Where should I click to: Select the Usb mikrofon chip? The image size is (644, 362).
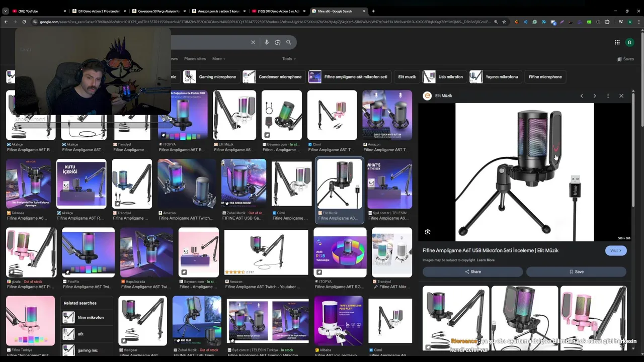click(x=443, y=77)
